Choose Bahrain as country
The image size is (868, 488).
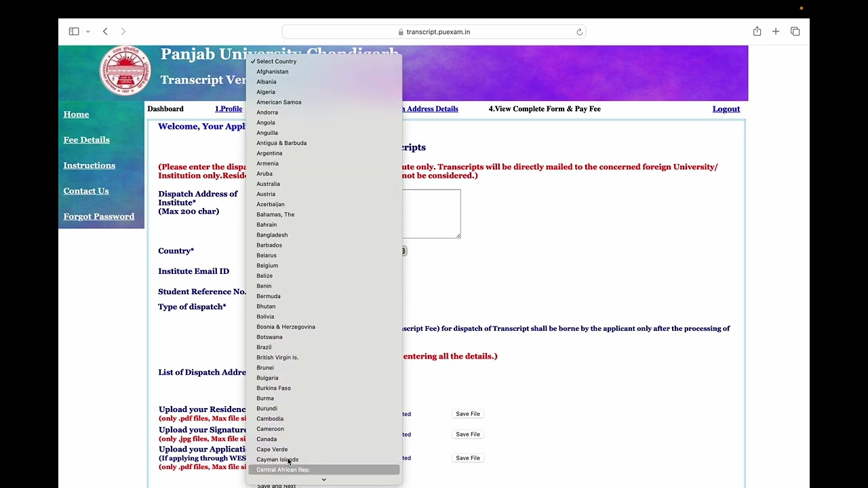323,224
